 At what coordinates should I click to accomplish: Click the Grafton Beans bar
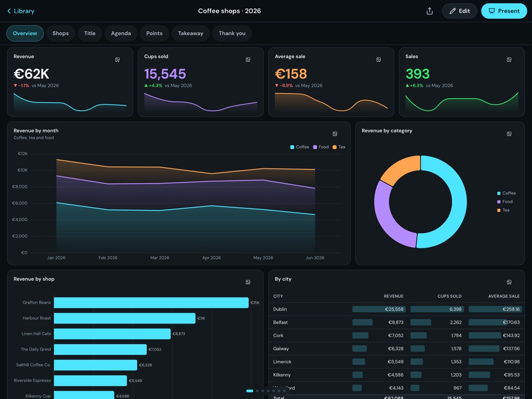click(x=151, y=303)
